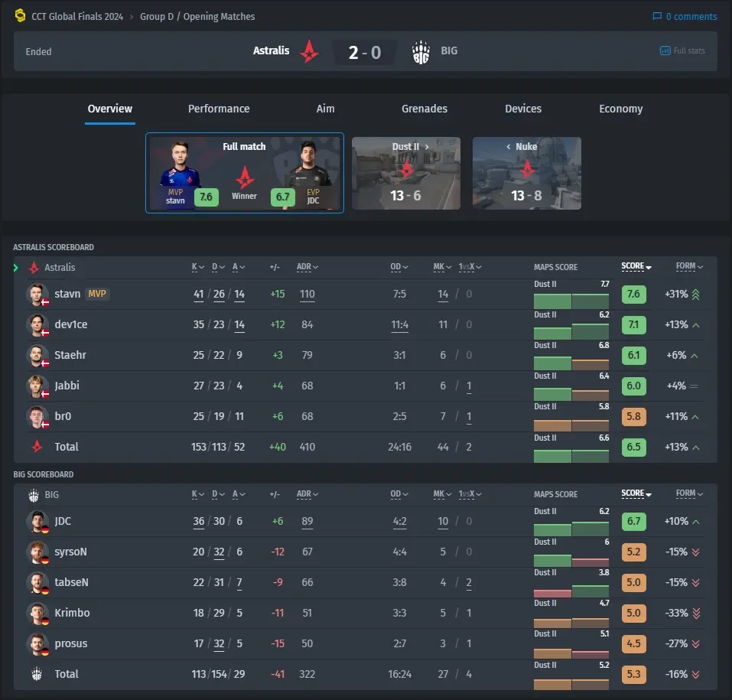Click Krimbo's player avatar
Viewport: 732px width, 700px height.
pos(37,613)
